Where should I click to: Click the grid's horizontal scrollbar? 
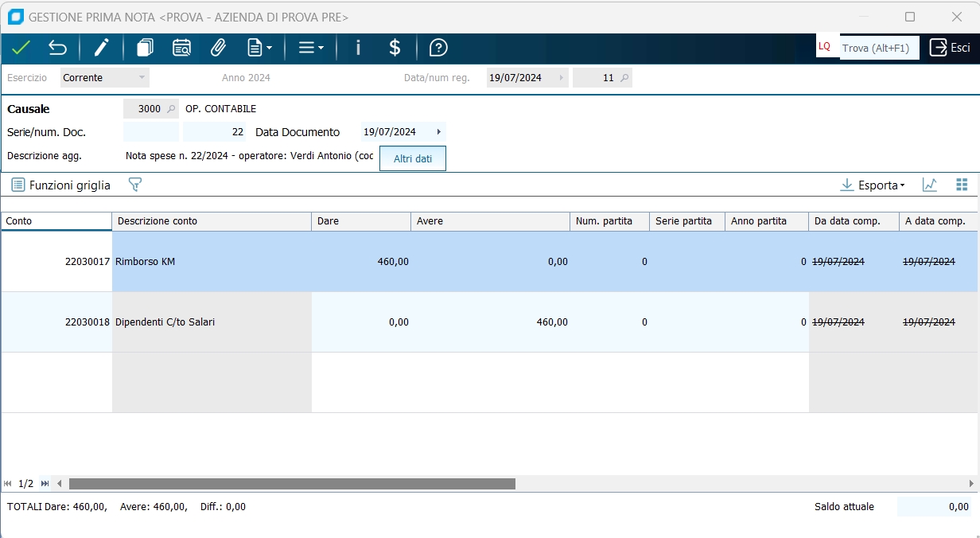[x=292, y=484]
